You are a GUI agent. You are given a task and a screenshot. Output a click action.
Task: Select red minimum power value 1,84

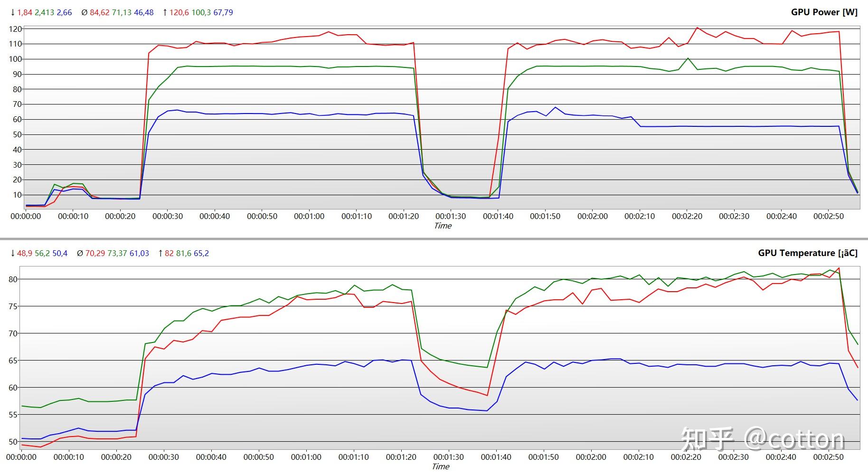point(25,13)
